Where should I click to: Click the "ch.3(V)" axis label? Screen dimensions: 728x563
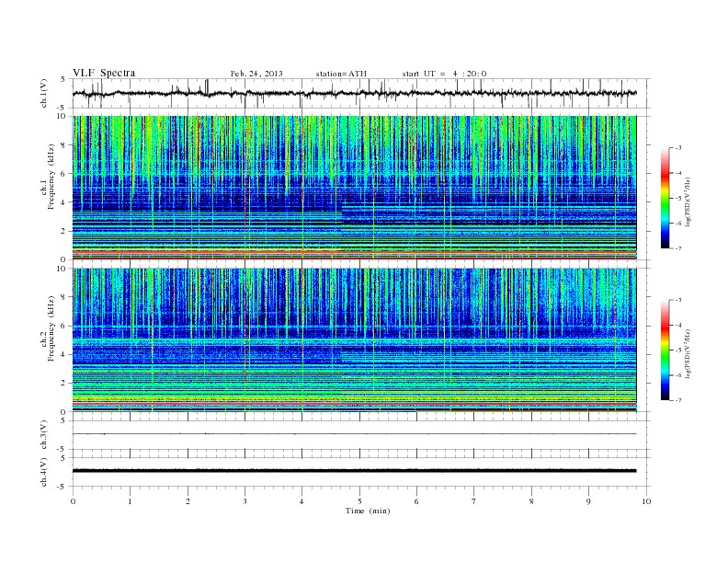[x=43, y=435]
